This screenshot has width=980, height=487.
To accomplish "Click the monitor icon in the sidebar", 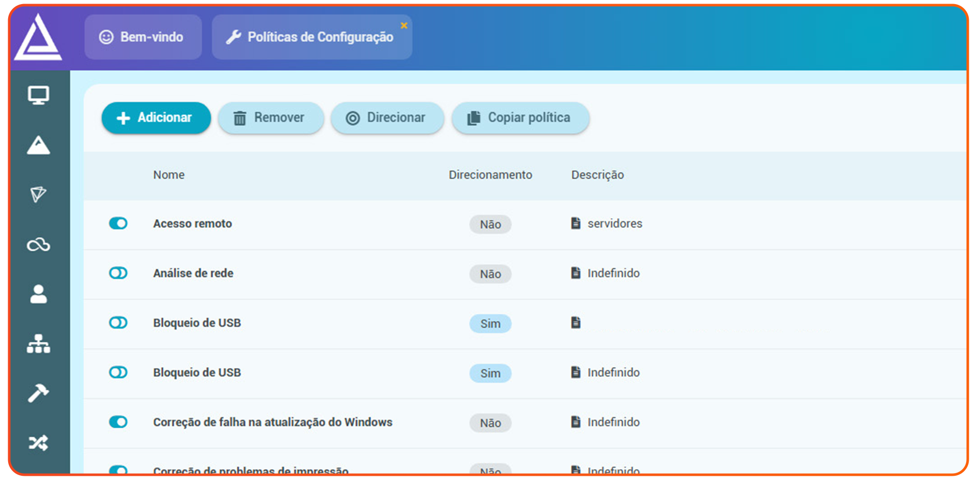I will tap(38, 95).
